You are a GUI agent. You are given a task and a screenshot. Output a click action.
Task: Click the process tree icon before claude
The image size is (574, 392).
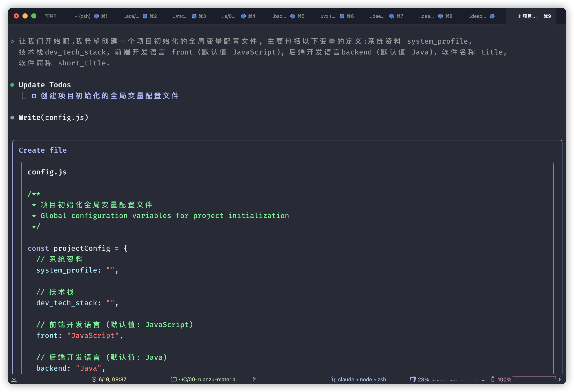click(x=333, y=379)
